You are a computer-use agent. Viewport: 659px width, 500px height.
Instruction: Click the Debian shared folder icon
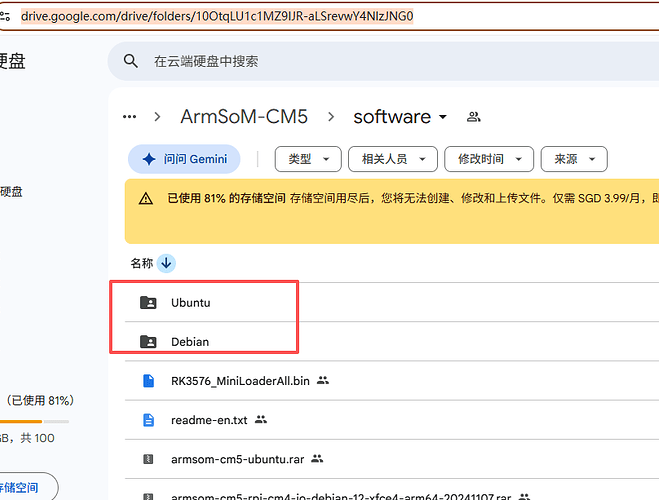point(148,342)
